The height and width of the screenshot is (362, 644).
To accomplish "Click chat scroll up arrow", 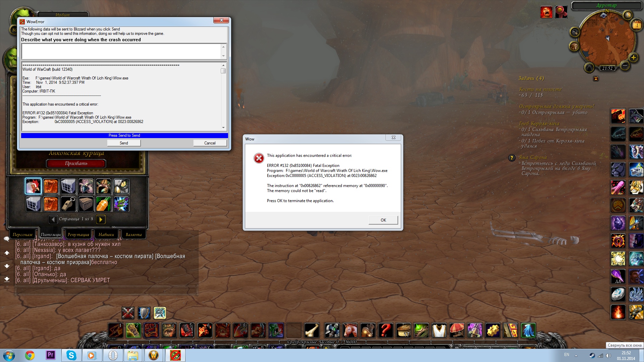I will tap(7, 253).
